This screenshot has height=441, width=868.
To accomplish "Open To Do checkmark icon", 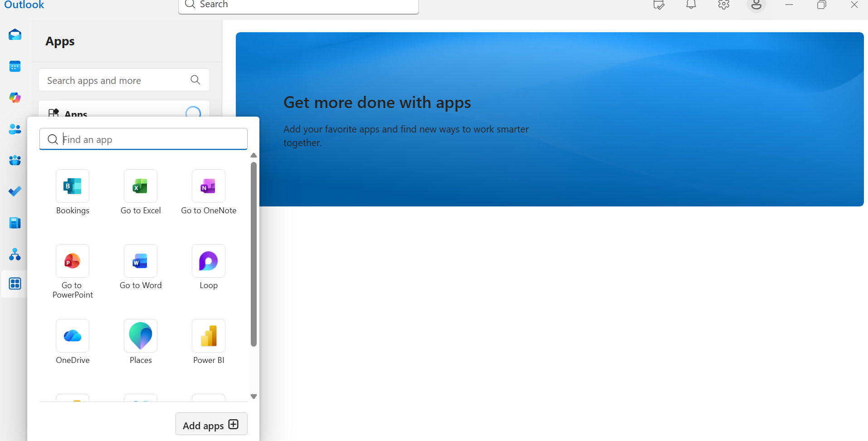I will pyautogui.click(x=15, y=191).
